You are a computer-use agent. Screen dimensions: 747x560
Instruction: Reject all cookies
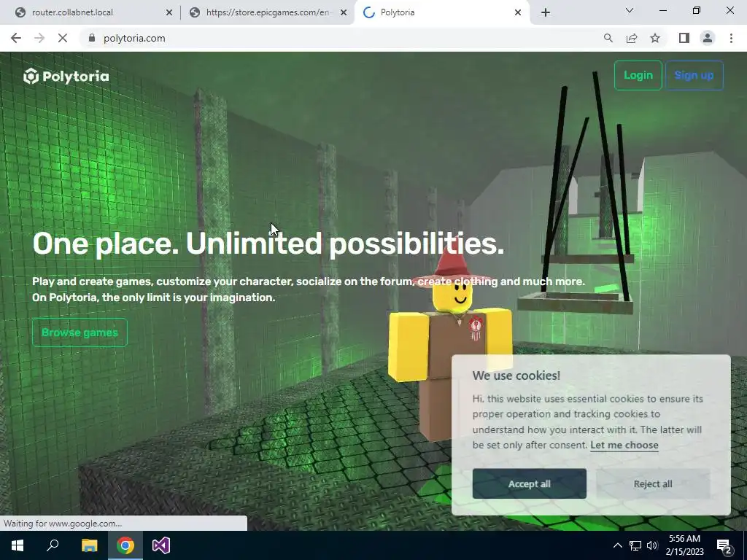[653, 484]
